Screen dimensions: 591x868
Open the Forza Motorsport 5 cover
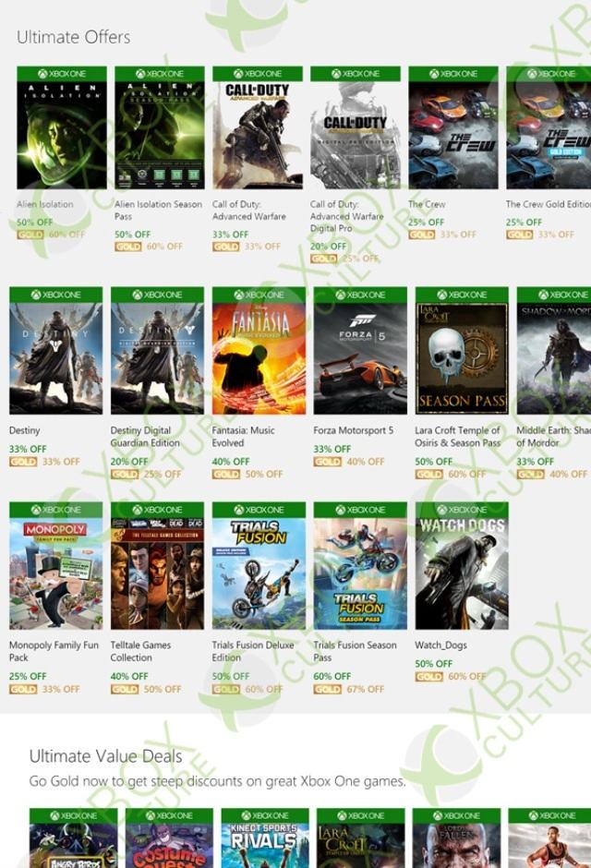coord(360,350)
